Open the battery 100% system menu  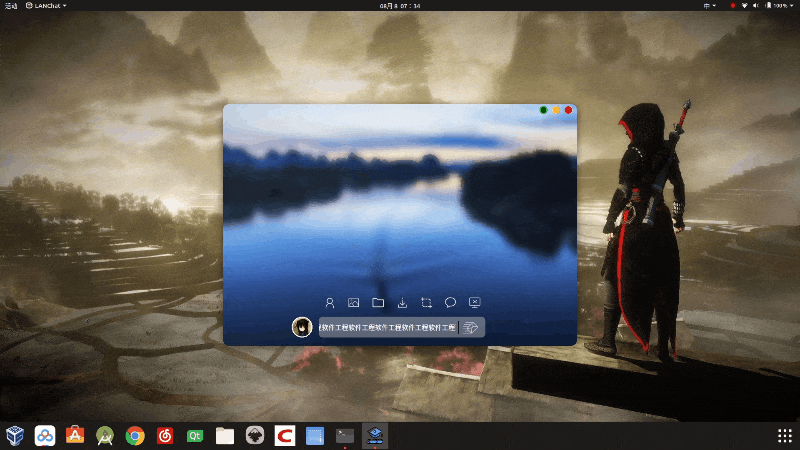point(779,6)
